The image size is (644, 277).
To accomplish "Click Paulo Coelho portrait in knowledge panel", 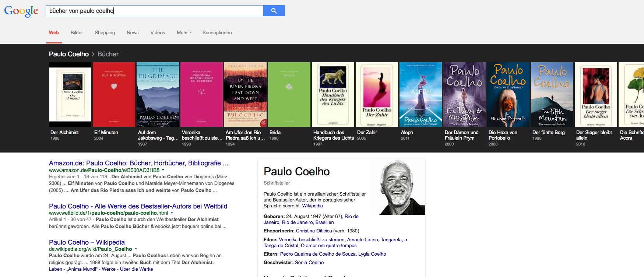I will click(x=397, y=187).
